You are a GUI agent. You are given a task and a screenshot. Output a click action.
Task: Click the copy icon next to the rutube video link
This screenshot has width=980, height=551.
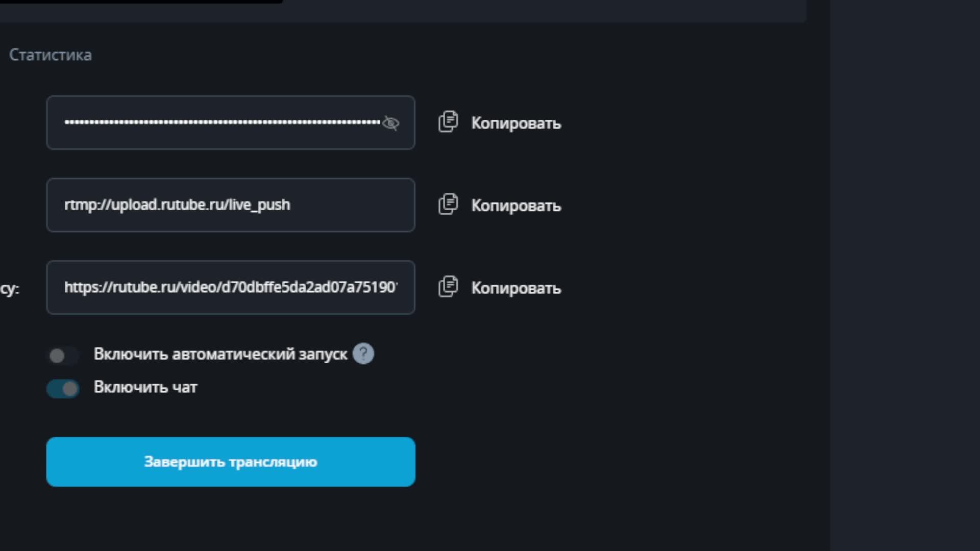click(x=448, y=287)
